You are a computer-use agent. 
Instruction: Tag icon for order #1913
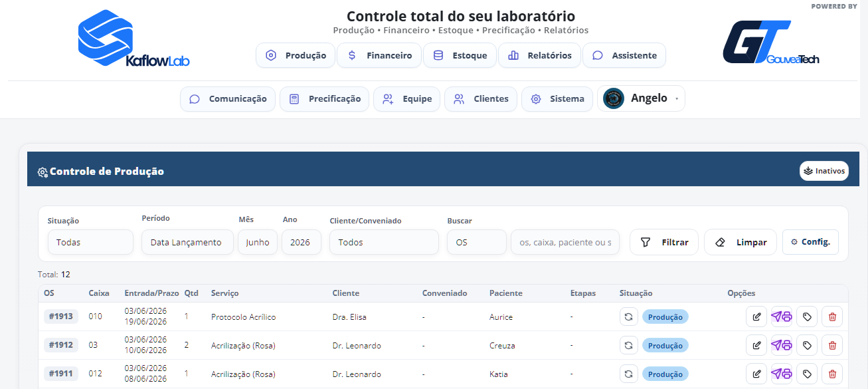(807, 317)
